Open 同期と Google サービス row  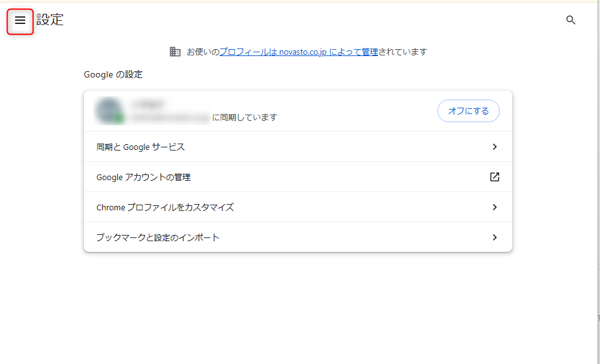coord(298,147)
